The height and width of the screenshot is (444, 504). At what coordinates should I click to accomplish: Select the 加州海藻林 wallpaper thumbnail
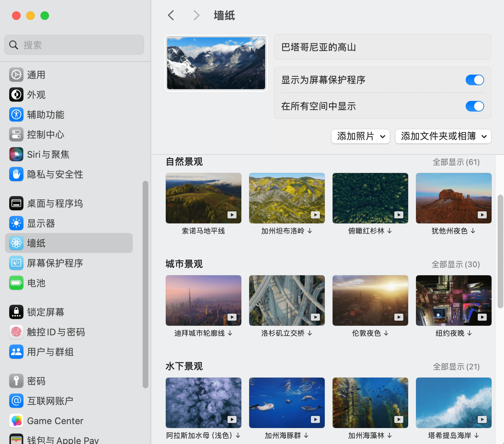[x=370, y=403]
